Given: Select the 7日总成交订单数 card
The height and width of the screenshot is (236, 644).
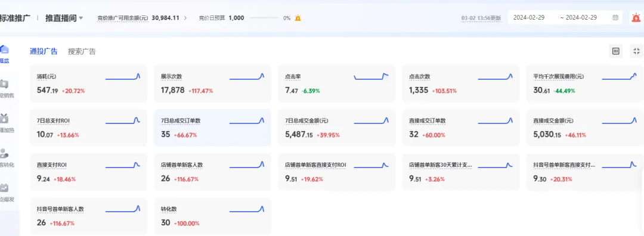Looking at the screenshot, I should tap(212, 128).
